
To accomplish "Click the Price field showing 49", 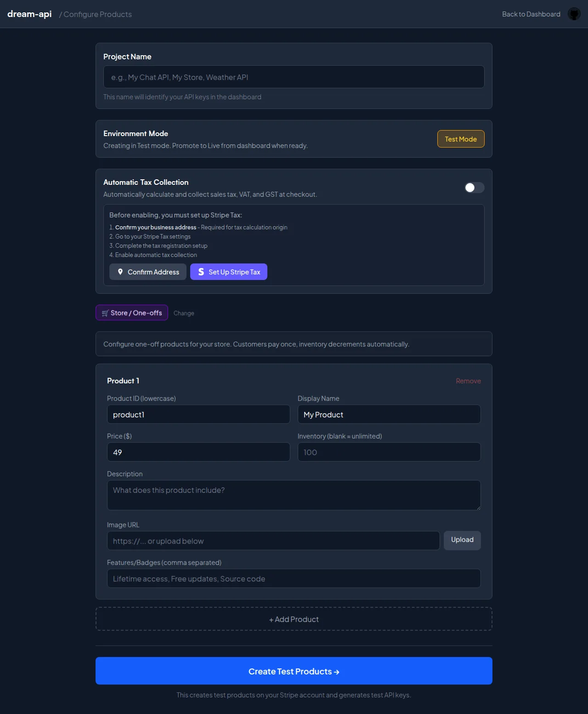I will pos(198,452).
